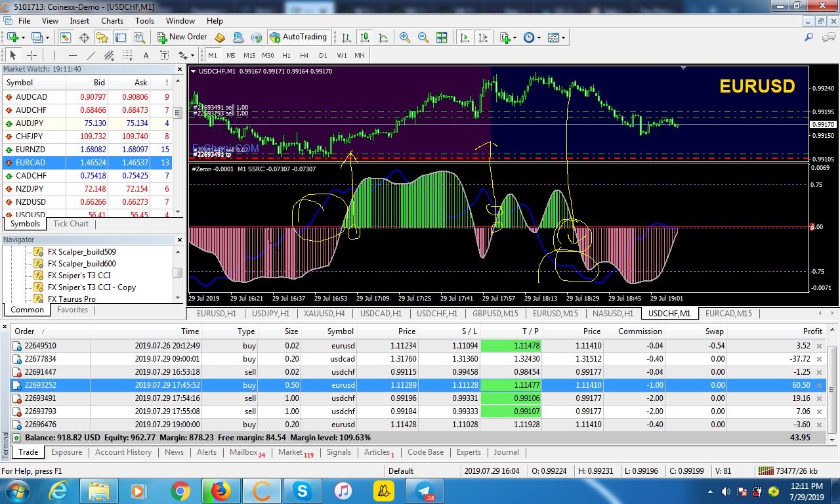Click the New Order button
Viewport: 840px width, 504px height.
point(182,37)
